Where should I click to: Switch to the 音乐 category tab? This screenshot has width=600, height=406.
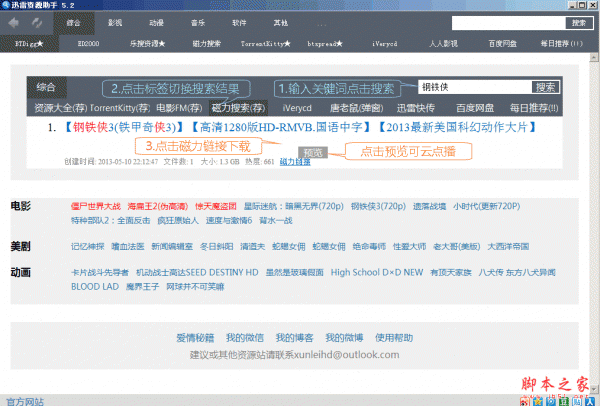198,23
